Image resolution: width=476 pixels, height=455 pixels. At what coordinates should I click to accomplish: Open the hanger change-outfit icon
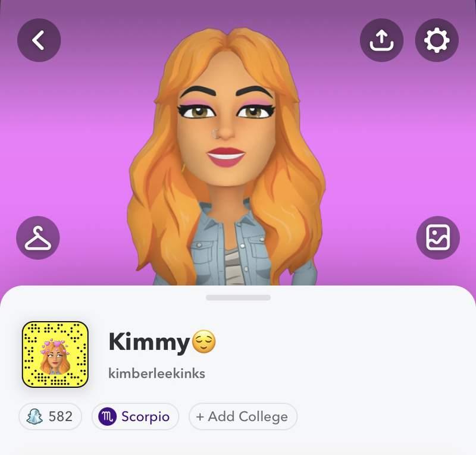point(38,238)
